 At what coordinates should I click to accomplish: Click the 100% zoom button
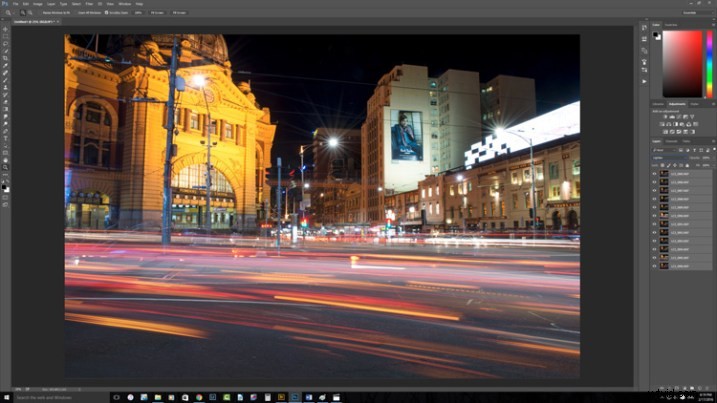138,13
